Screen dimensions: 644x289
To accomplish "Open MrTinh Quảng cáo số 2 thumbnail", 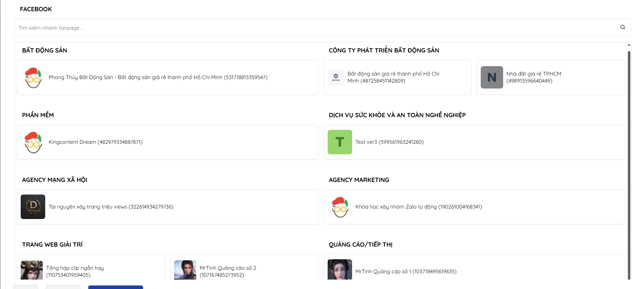I will click(185, 270).
